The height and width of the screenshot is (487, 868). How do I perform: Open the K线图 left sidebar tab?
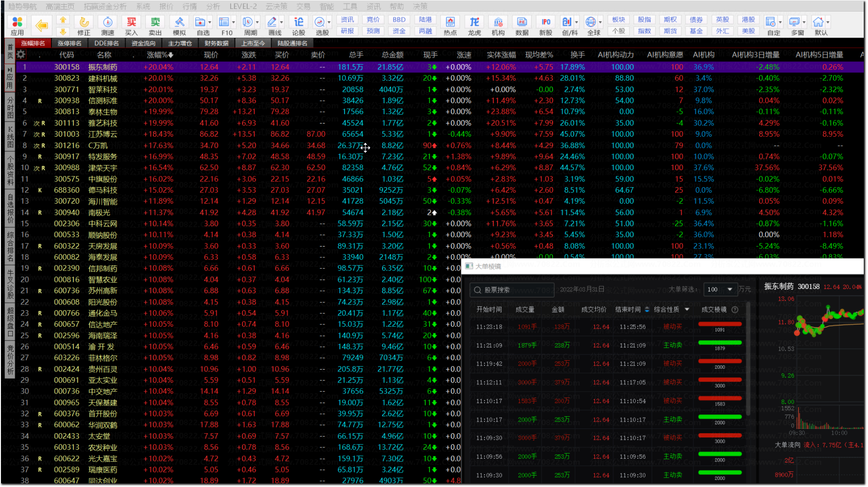click(10, 137)
